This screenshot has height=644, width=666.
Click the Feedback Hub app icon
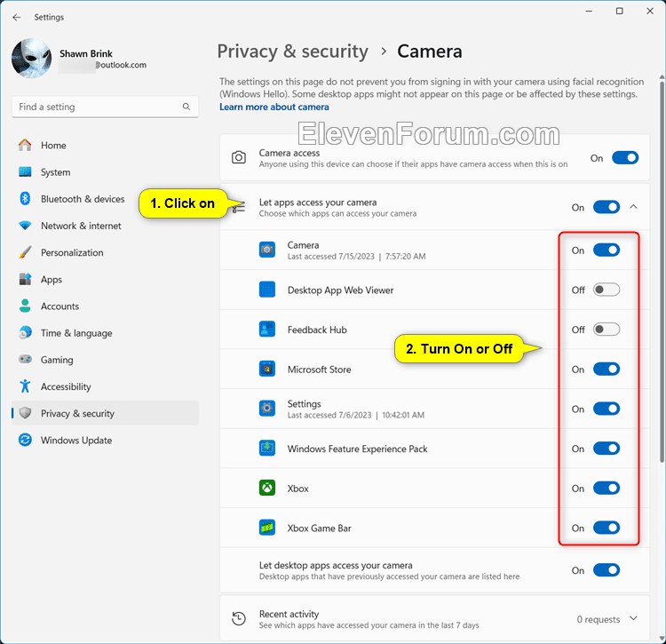click(267, 330)
